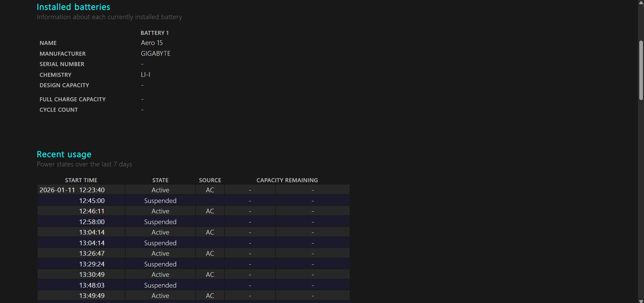Screen dimensions: 644x303
Task: Click the STATE column header
Action: click(160, 180)
